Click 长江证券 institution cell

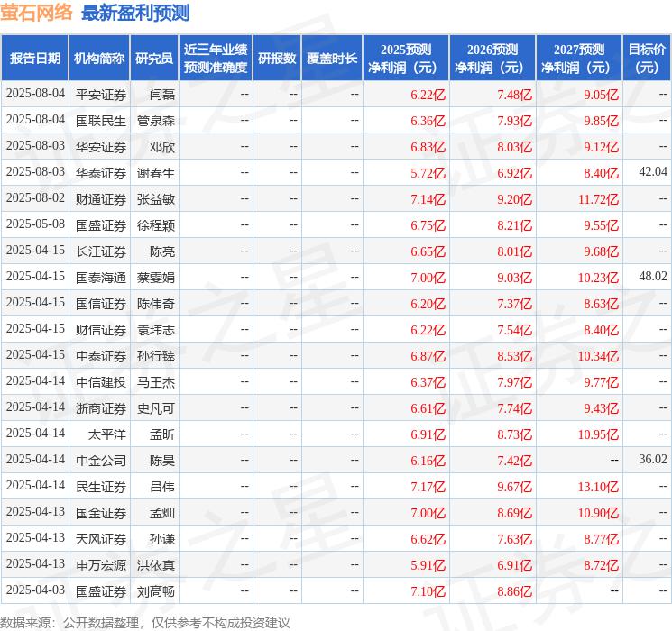(x=101, y=251)
